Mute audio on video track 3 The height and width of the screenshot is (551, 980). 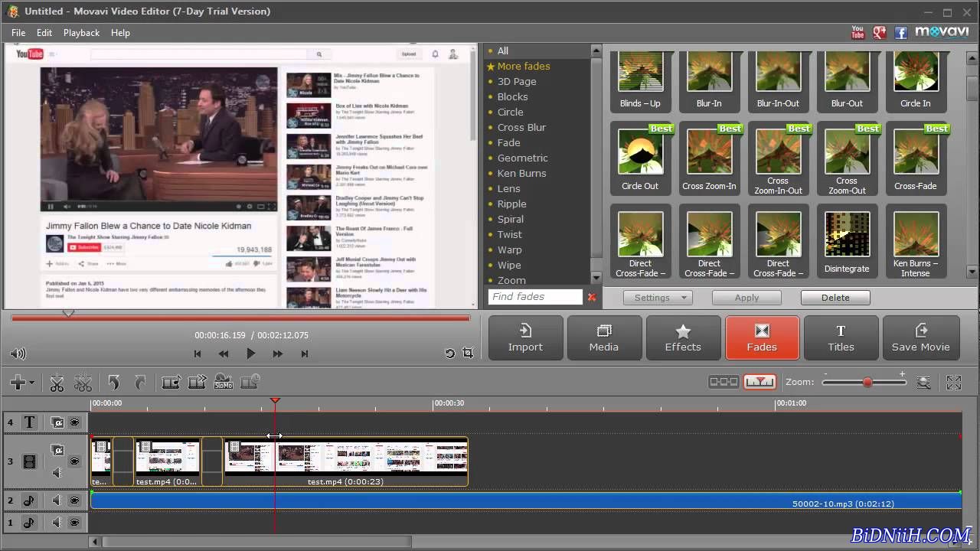57,473
